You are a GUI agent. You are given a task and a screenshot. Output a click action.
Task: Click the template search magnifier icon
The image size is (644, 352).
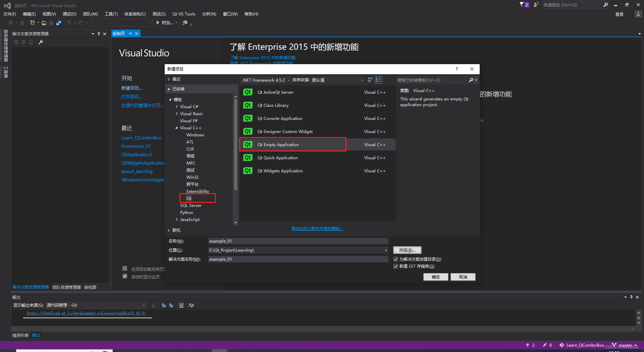471,80
